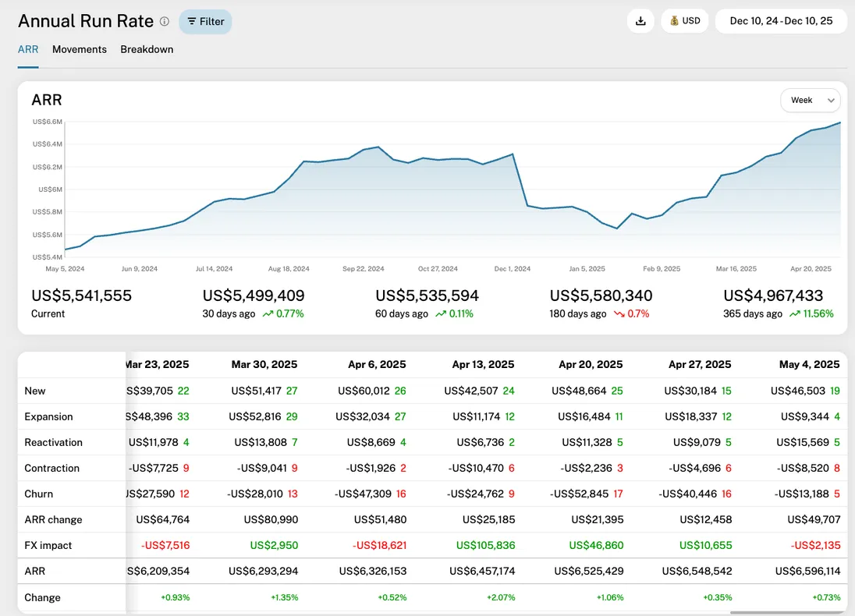This screenshot has width=855, height=616.
Task: Open the Breakdown tab
Action: coord(147,49)
